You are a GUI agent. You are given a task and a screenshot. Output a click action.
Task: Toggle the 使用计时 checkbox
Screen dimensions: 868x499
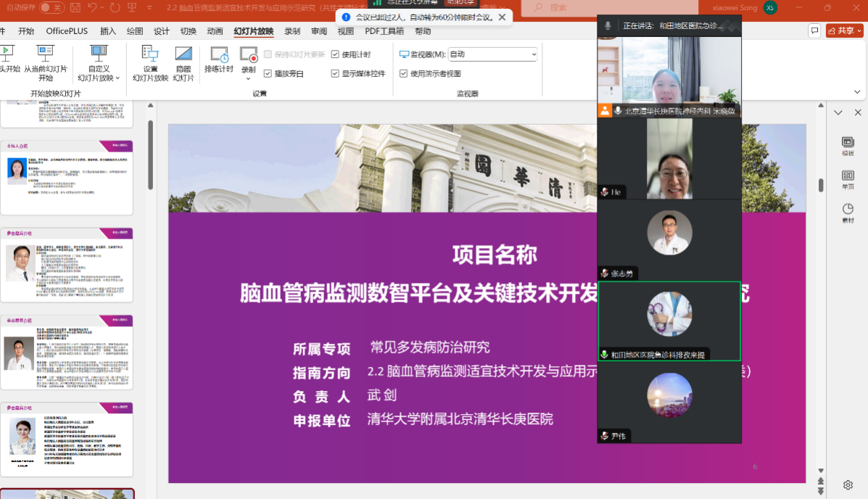pyautogui.click(x=335, y=54)
